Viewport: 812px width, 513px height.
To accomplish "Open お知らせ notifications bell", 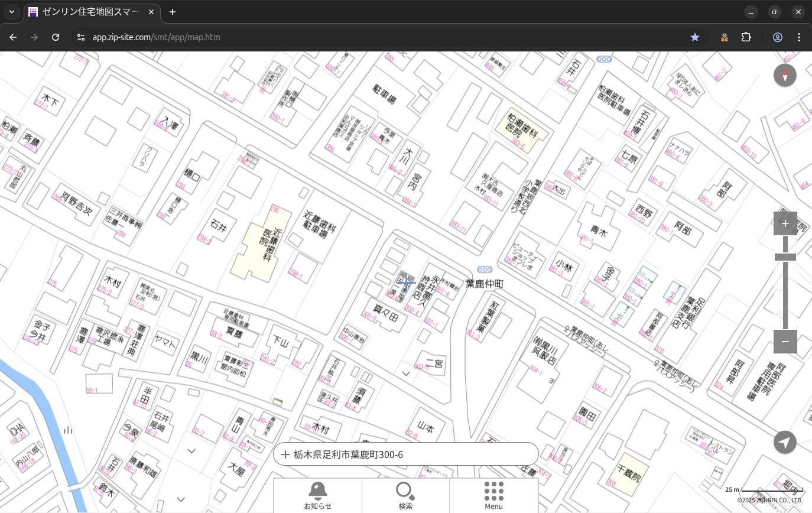I will (x=317, y=495).
